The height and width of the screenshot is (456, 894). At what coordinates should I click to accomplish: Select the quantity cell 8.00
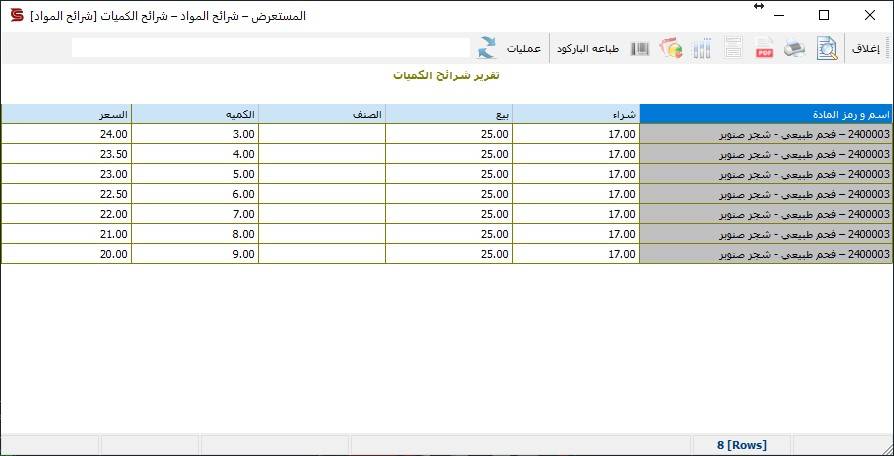(195, 234)
